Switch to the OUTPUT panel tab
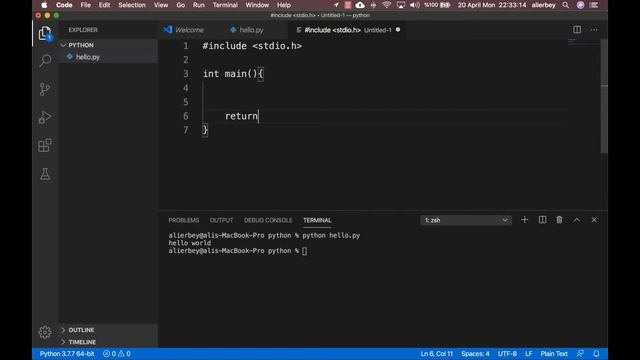Viewport: 640px width, 360px height. click(221, 220)
